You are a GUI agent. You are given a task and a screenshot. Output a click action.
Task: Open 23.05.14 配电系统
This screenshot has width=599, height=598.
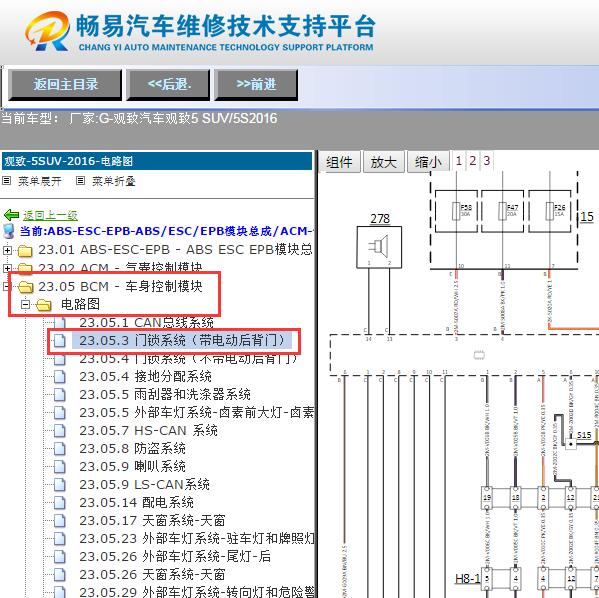[136, 502]
